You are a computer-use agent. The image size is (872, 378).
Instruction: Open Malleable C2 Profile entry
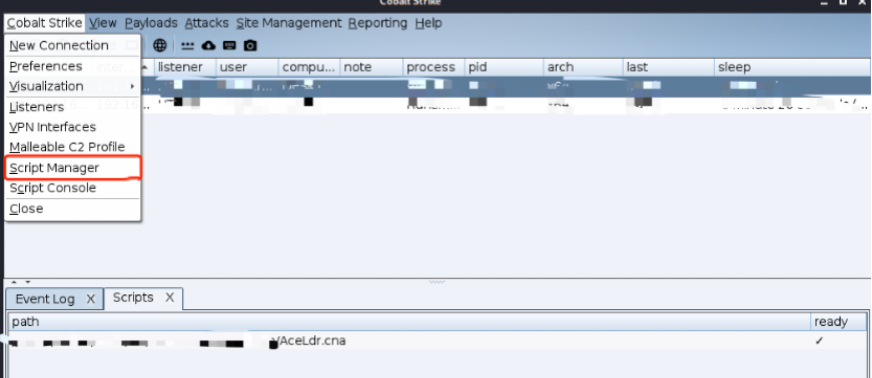coord(72,147)
